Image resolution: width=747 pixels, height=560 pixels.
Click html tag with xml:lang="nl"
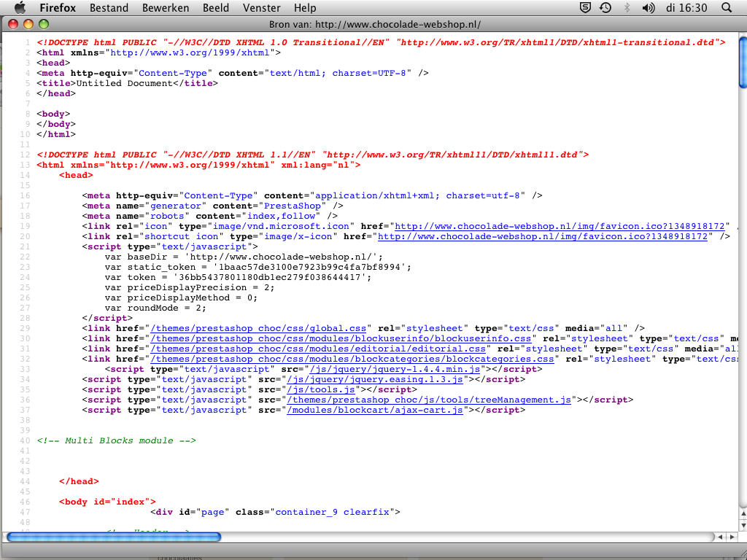pos(198,165)
